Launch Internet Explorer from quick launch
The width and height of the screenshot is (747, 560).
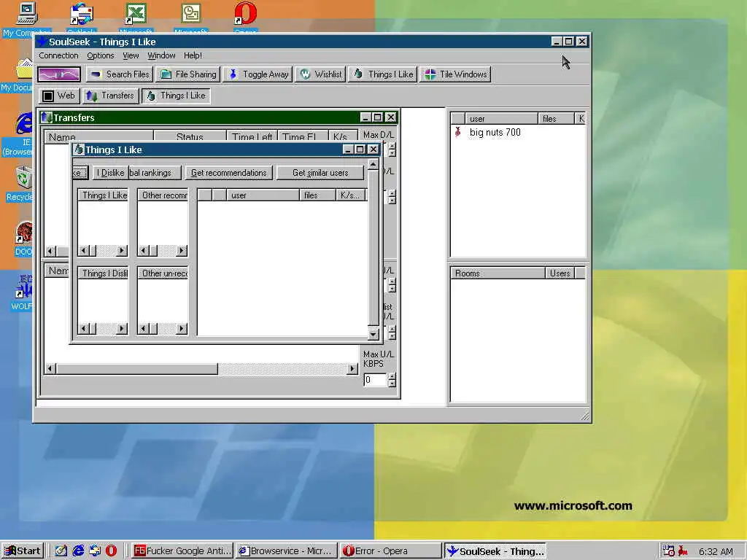(78, 551)
